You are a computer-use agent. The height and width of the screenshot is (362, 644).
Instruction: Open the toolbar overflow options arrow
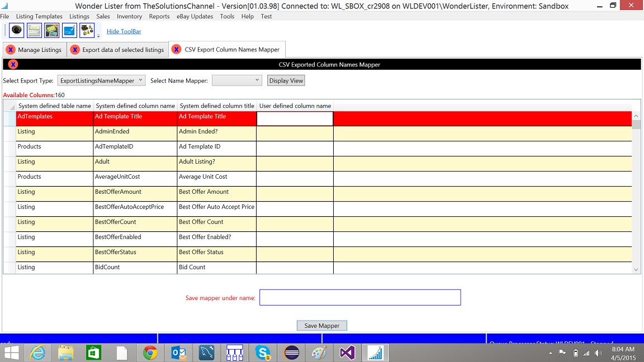98,36
